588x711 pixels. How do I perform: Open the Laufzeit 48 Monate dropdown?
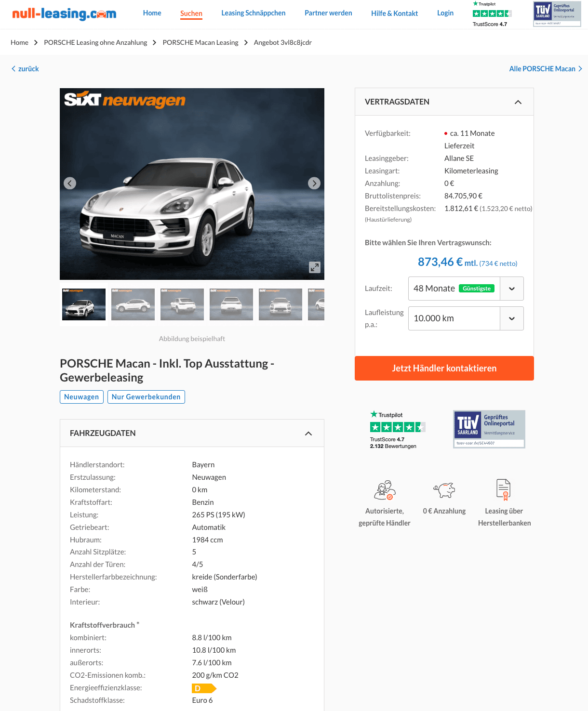point(466,289)
